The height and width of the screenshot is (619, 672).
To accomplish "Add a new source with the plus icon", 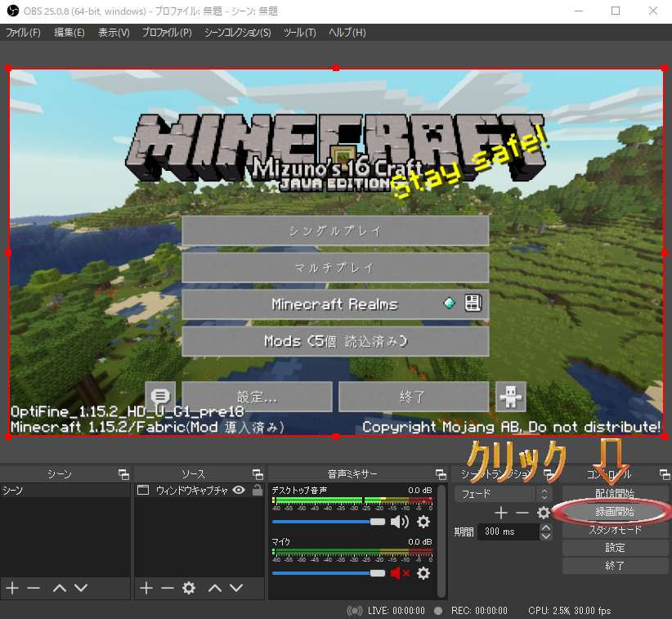I will tap(146, 588).
